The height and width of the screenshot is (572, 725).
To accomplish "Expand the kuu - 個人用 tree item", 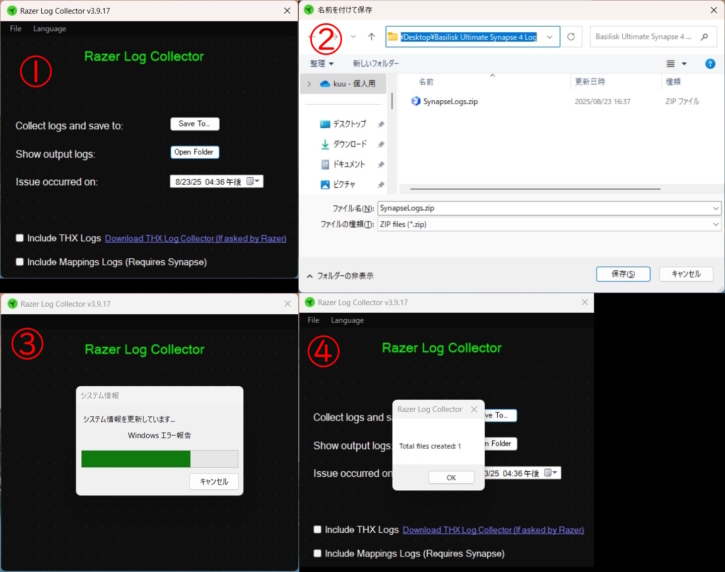I will tap(310, 84).
